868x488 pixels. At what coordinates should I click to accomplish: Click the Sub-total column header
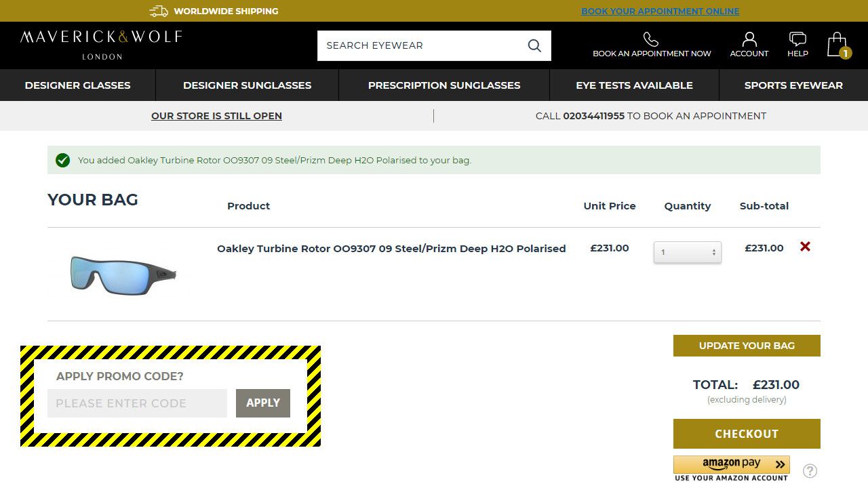(764, 206)
